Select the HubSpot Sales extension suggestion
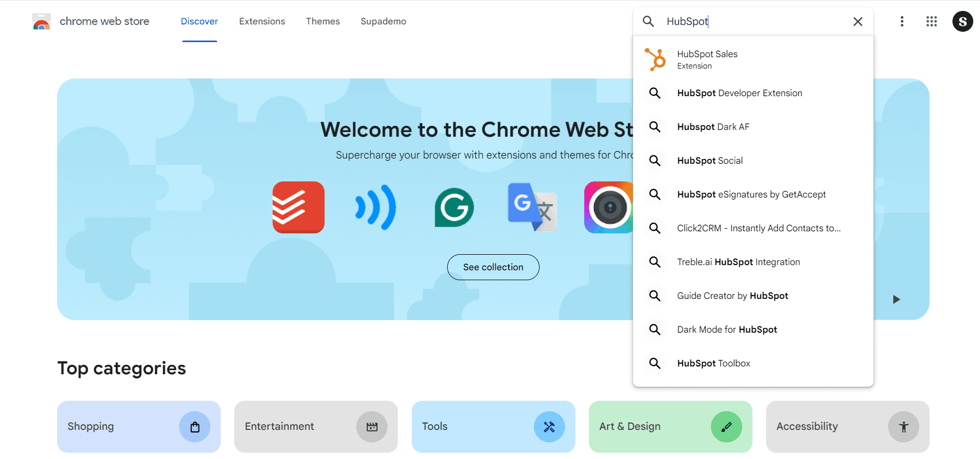Image resolution: width=980 pixels, height=459 pixels. (753, 59)
